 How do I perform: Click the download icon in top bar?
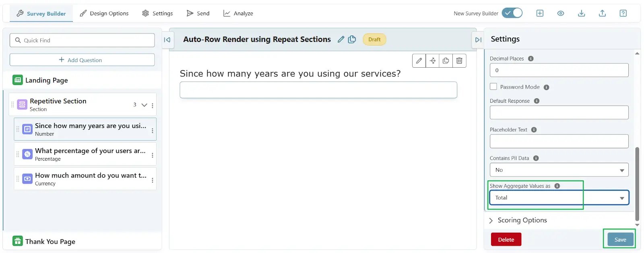(582, 13)
